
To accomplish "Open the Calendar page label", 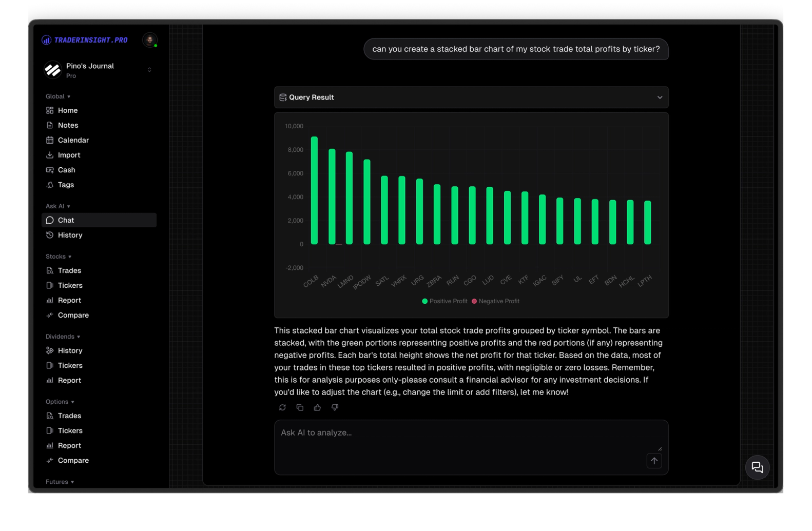I will (x=73, y=140).
